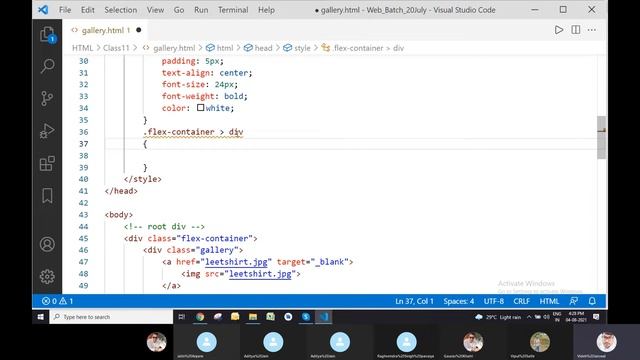Click the feedback icon in status bar

573,301
